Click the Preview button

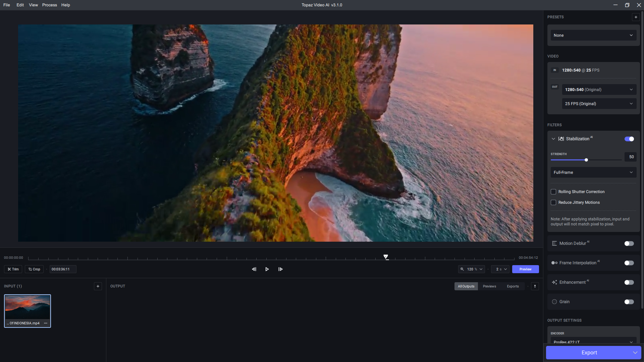click(x=526, y=269)
